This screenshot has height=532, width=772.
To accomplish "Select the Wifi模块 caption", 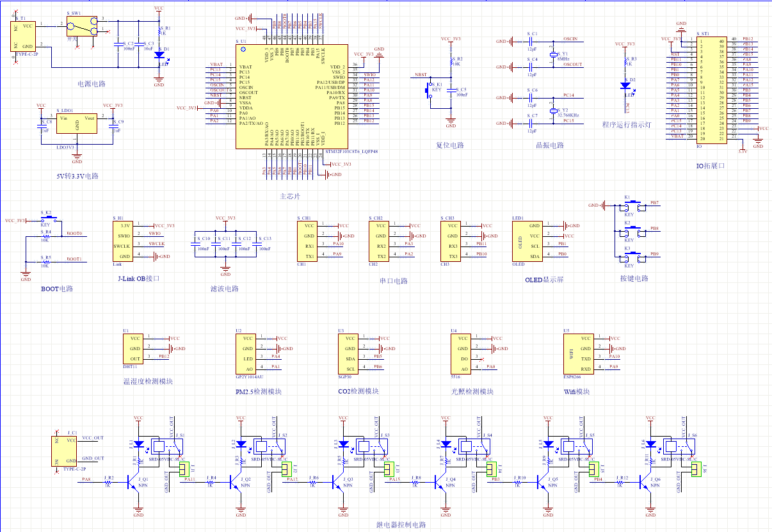I will [x=576, y=392].
